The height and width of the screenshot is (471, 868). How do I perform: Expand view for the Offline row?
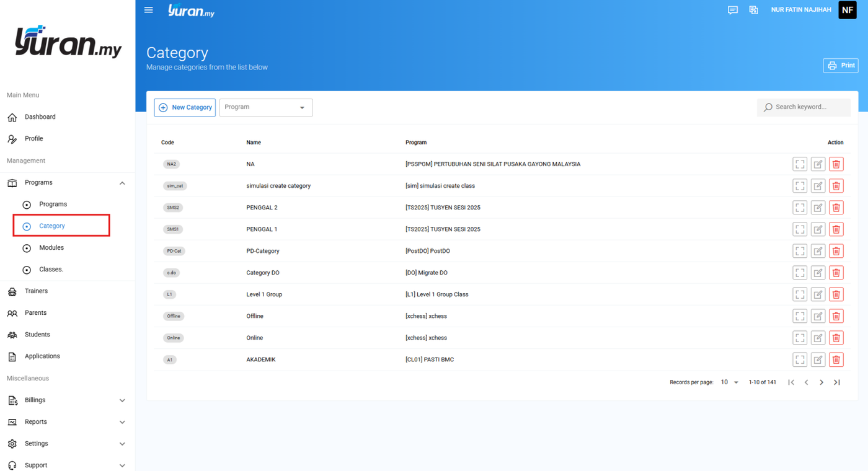click(800, 316)
